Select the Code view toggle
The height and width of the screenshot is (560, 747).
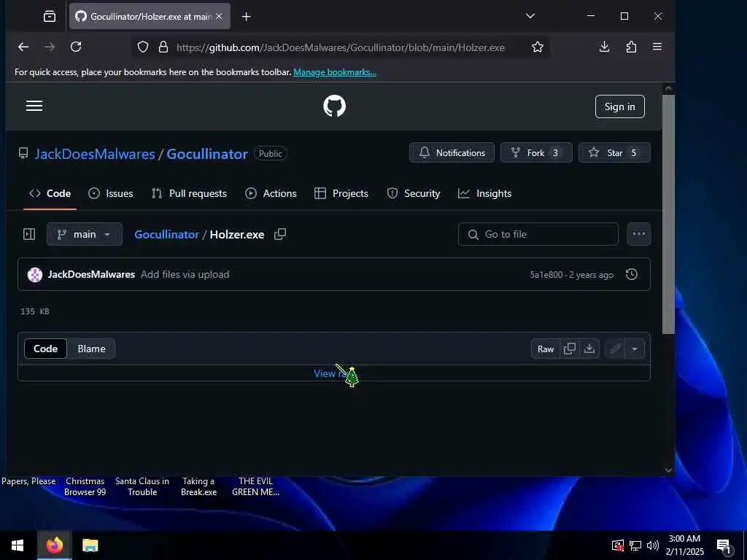tap(45, 349)
